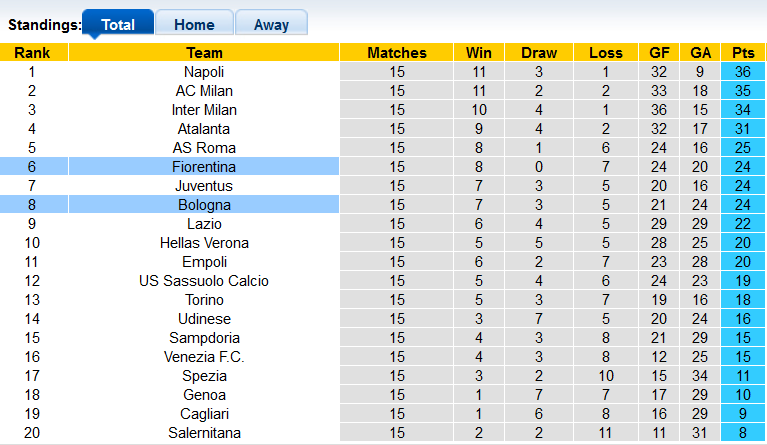Click the Matches column header
Screen dimensions: 767x445
click(397, 53)
